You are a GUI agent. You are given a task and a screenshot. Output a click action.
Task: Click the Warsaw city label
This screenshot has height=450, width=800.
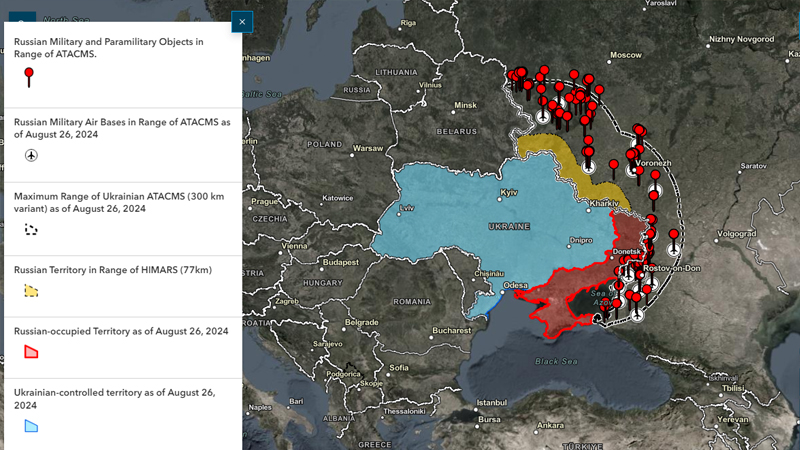coord(368,148)
